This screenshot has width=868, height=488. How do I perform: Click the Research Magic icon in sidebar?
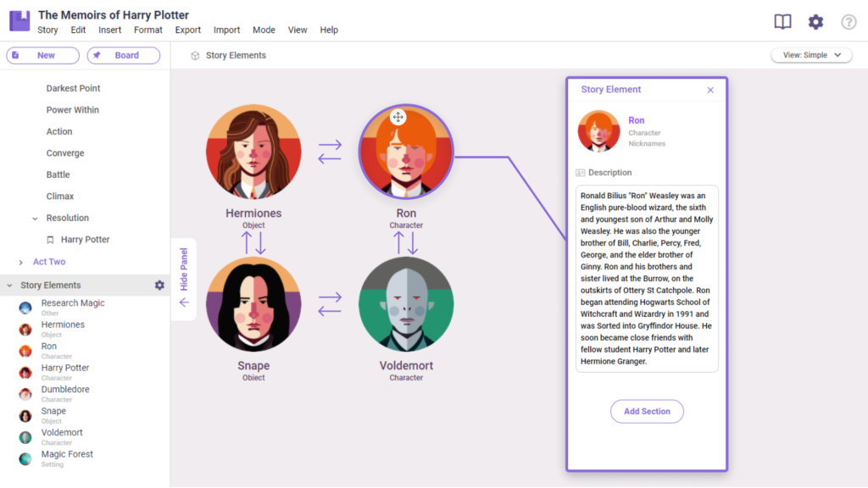coord(25,308)
